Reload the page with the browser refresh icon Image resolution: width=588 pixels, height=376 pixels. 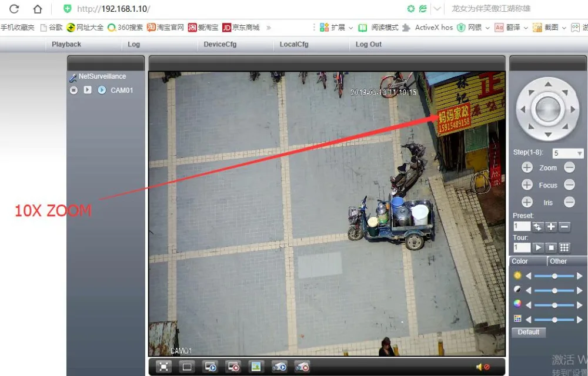coord(14,9)
